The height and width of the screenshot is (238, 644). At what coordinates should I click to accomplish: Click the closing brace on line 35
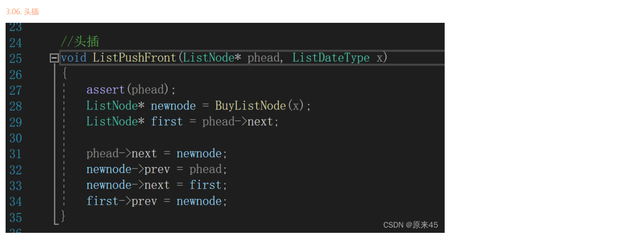click(64, 216)
